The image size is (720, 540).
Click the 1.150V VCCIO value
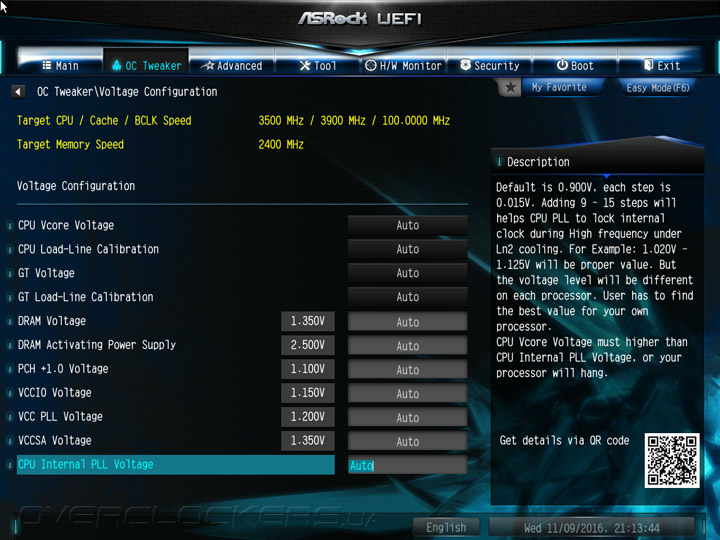click(308, 393)
